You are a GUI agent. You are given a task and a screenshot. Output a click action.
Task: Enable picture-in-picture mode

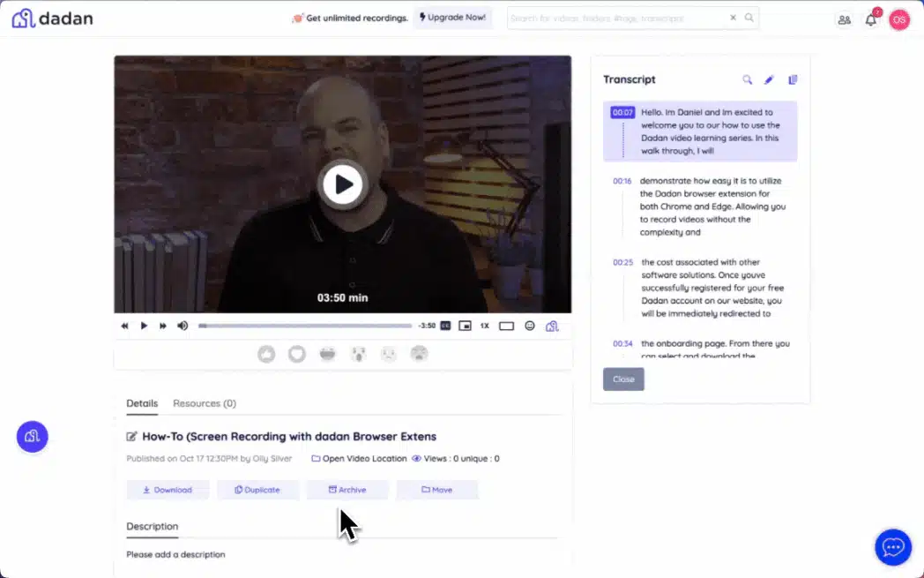click(465, 326)
